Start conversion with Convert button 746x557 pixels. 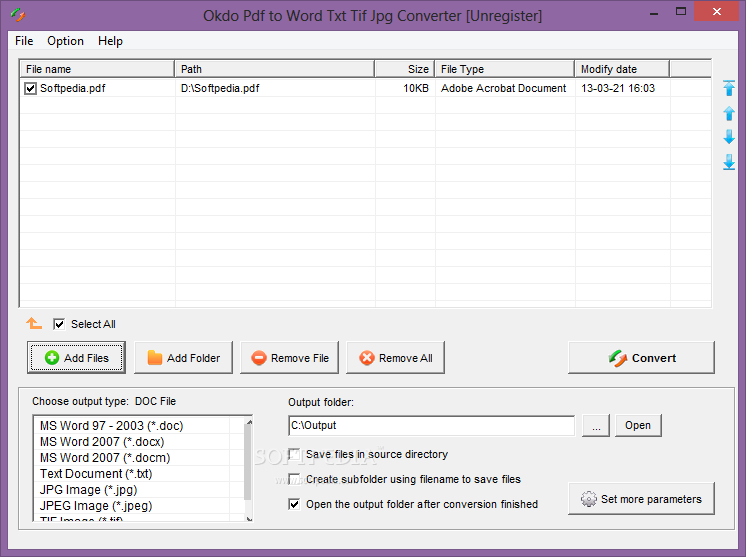pos(641,357)
